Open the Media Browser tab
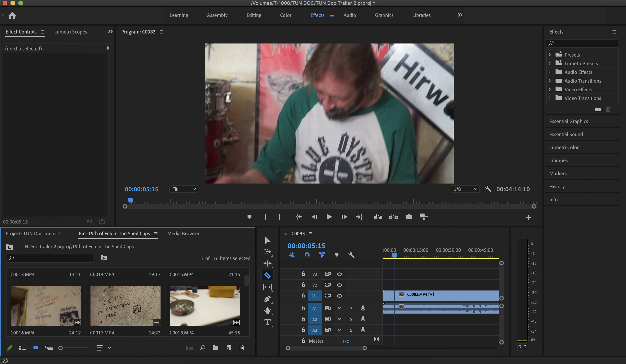The image size is (626, 364). tap(183, 233)
